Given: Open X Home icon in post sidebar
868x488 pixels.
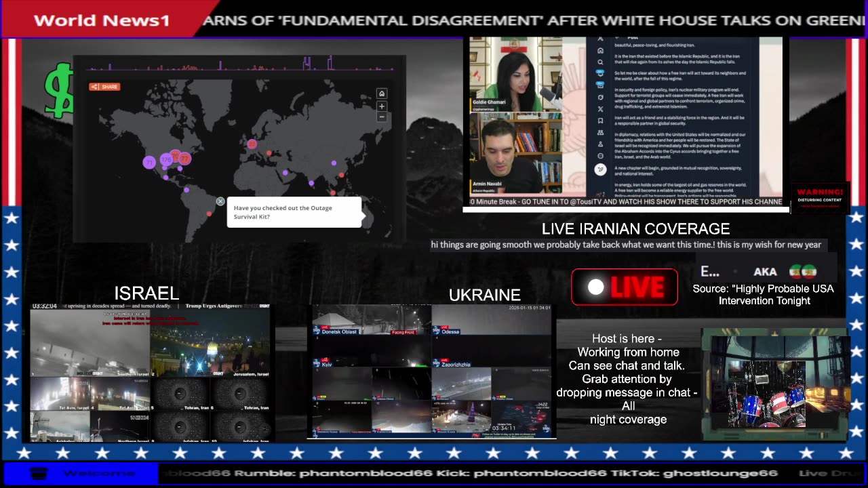Looking at the screenshot, I should (600, 51).
